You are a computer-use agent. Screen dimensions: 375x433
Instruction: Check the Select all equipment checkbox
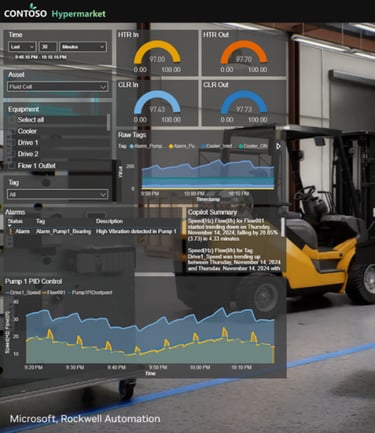pos(12,120)
